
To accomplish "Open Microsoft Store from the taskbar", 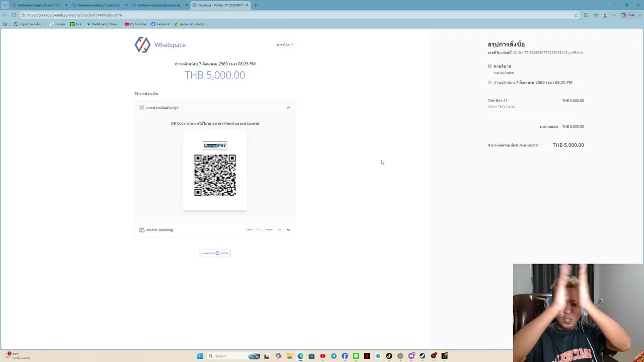I will click(311, 356).
